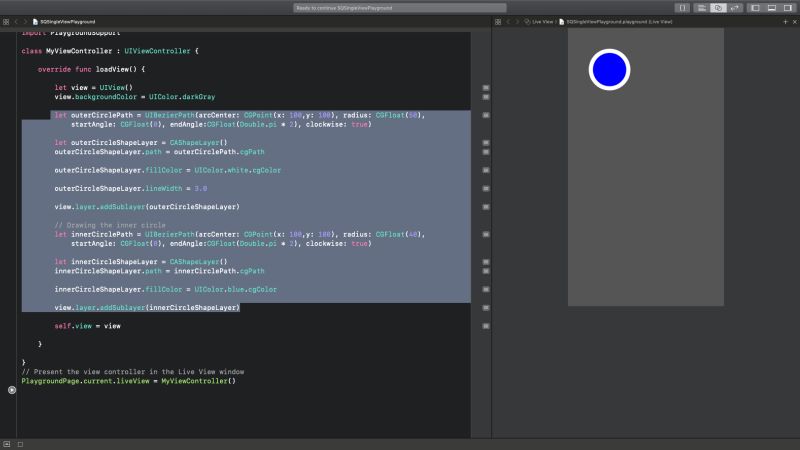Open related items menu in the left editor

tap(6, 22)
